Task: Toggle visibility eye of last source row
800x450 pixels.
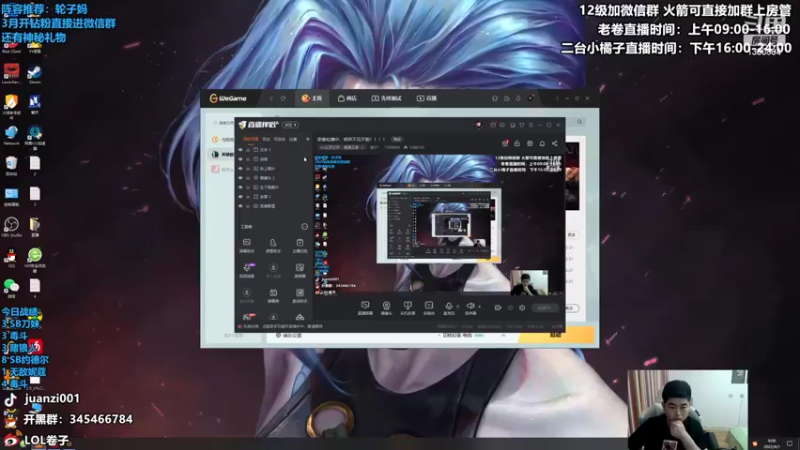Action: pyautogui.click(x=240, y=206)
